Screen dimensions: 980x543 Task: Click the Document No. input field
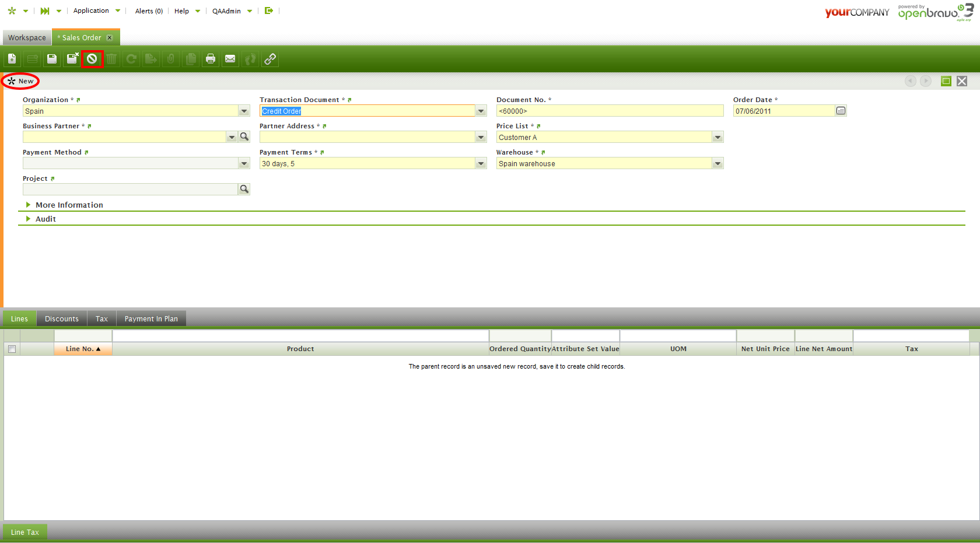coord(610,111)
